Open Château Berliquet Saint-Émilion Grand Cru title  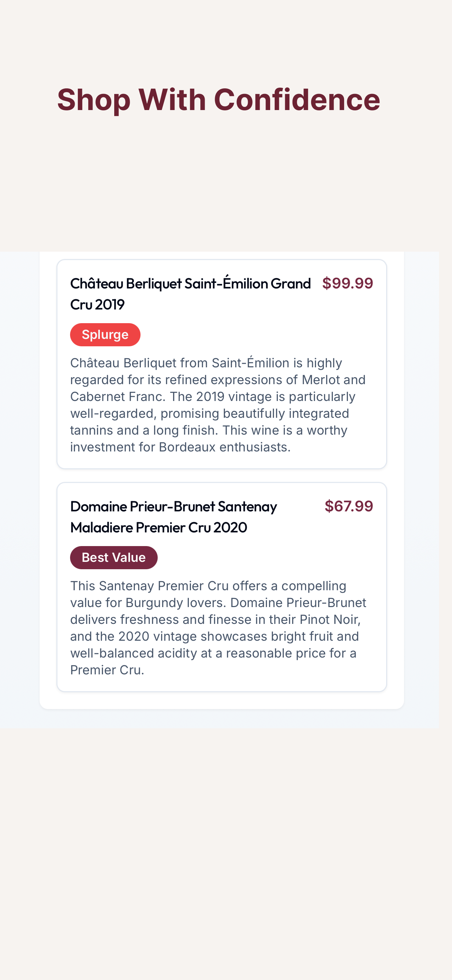[191, 294]
